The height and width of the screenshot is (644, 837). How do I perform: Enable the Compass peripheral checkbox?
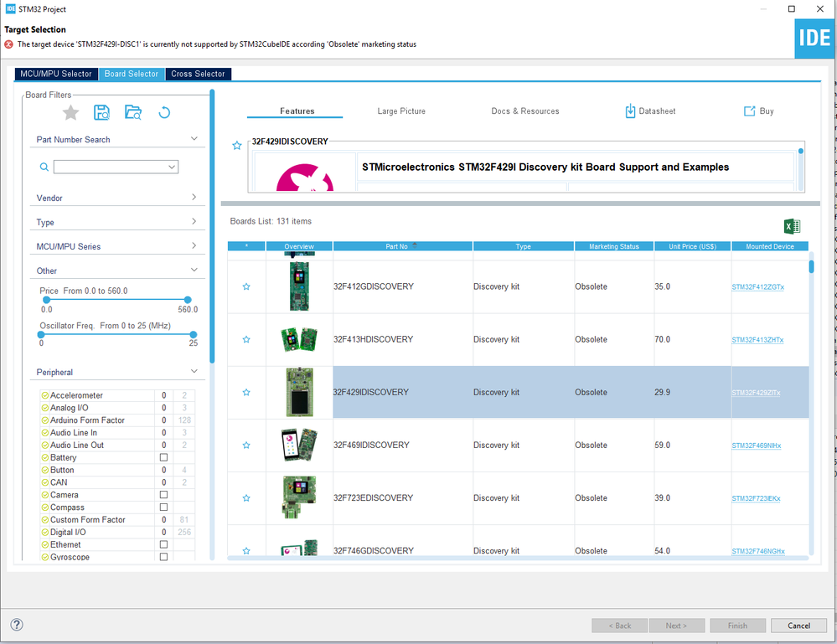pos(164,507)
